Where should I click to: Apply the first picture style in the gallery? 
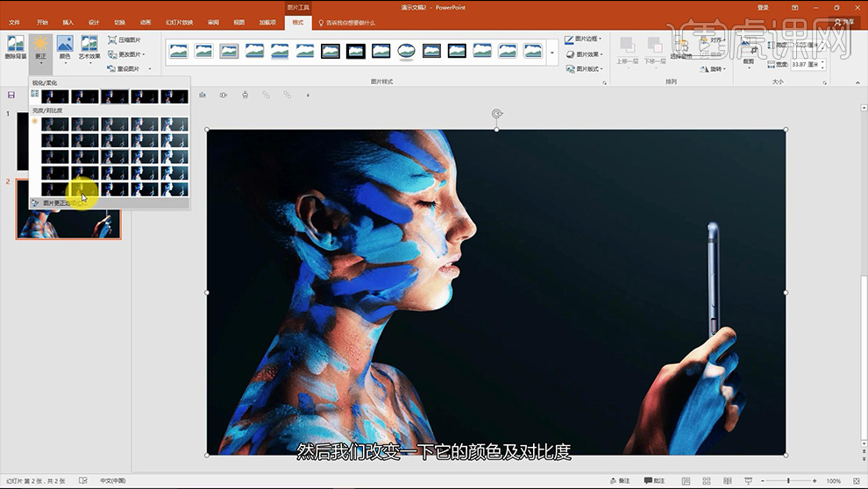[178, 52]
